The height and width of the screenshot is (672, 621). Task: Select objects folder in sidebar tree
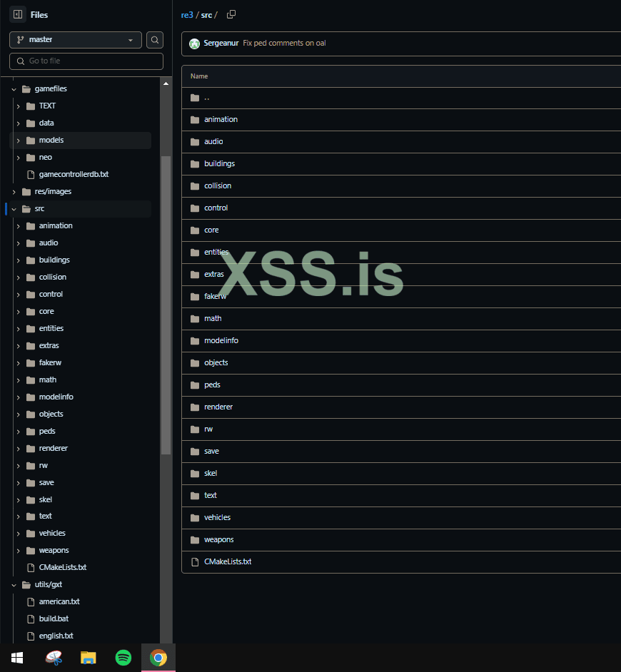[x=51, y=414]
